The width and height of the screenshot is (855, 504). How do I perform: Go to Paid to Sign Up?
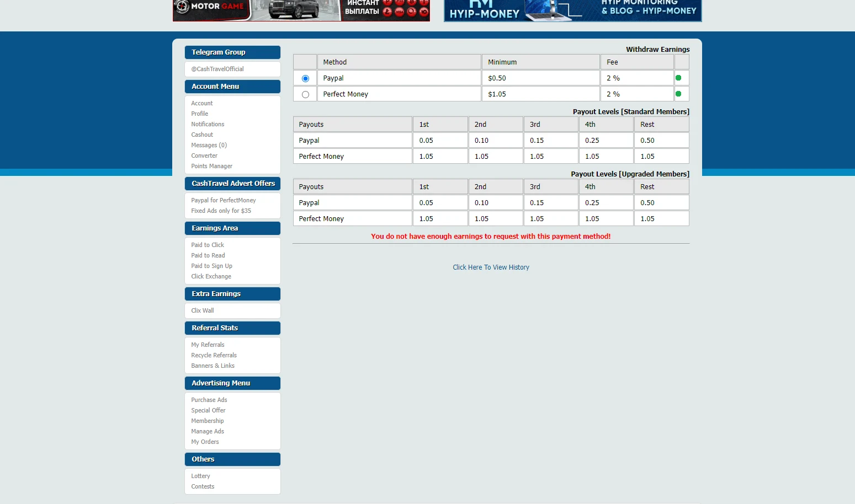(x=212, y=266)
